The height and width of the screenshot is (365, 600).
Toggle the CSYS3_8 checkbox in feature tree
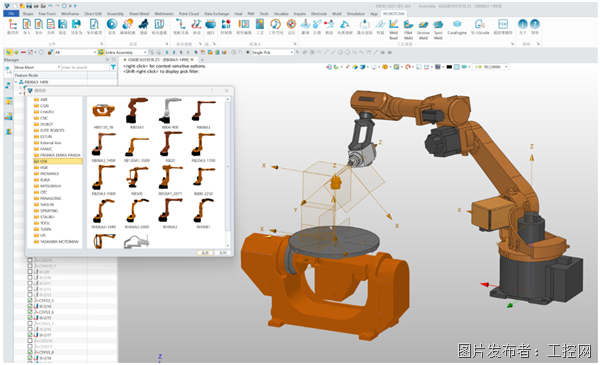30,352
